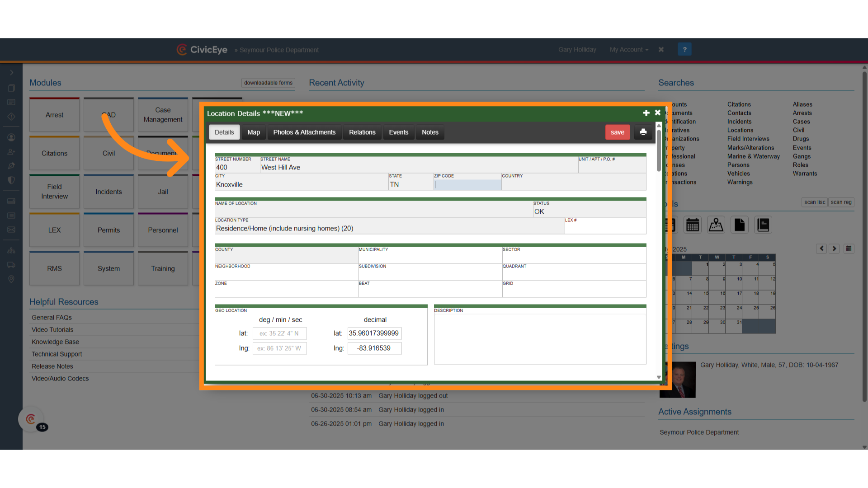Click the decimal latitude field
This screenshot has width=868, height=488.
pos(374,333)
